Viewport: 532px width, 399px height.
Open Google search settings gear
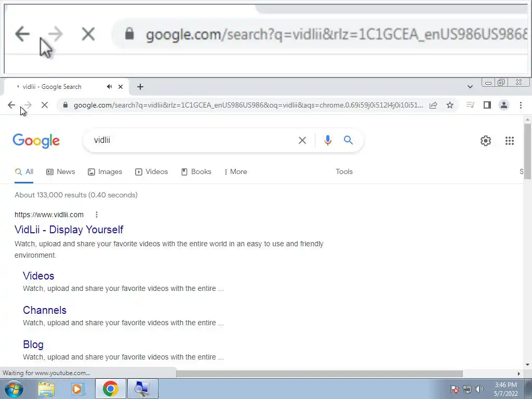[x=486, y=140]
